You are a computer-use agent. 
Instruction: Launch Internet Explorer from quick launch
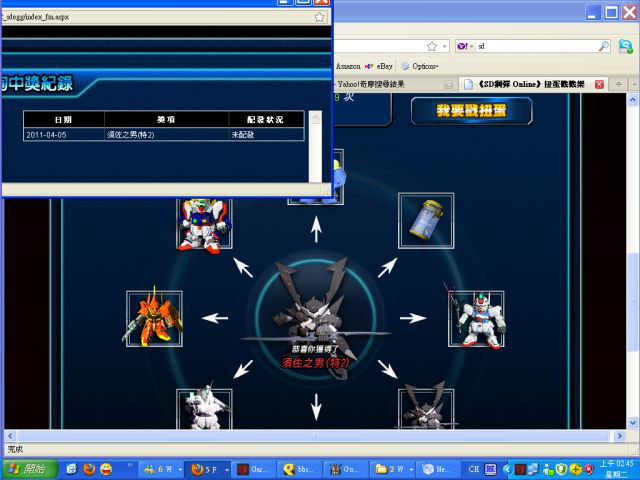coord(72,469)
